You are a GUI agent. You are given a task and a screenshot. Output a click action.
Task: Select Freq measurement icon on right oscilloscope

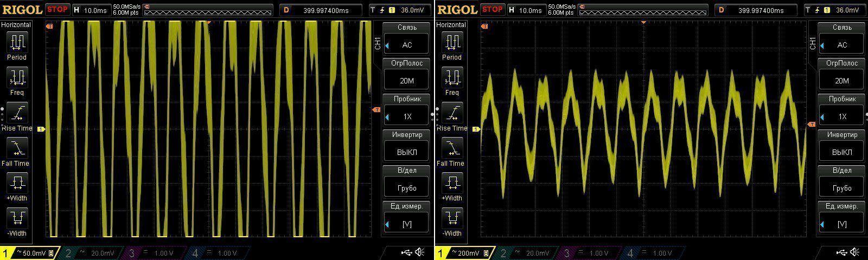tap(451, 78)
